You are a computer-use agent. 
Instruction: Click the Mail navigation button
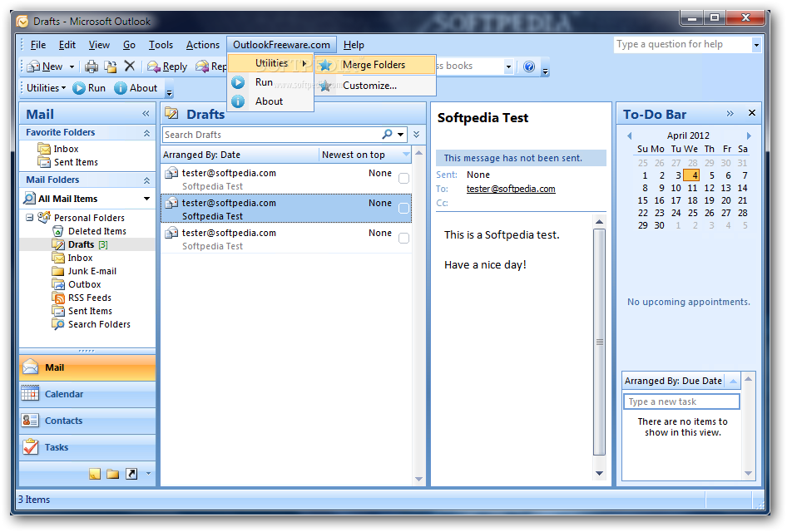[x=87, y=367]
